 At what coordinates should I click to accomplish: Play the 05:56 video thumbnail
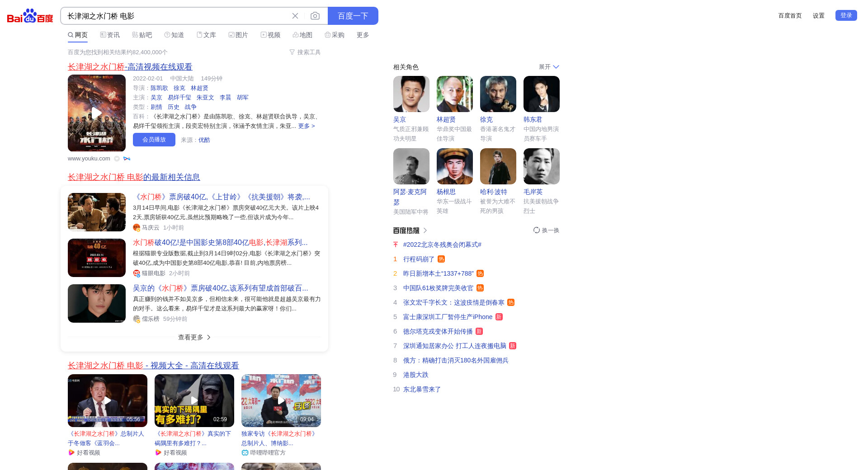coord(108,400)
